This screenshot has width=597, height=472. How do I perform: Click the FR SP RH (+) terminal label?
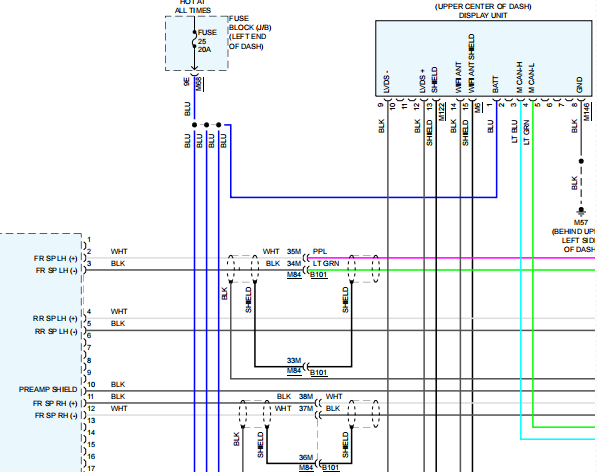[x=55, y=403]
